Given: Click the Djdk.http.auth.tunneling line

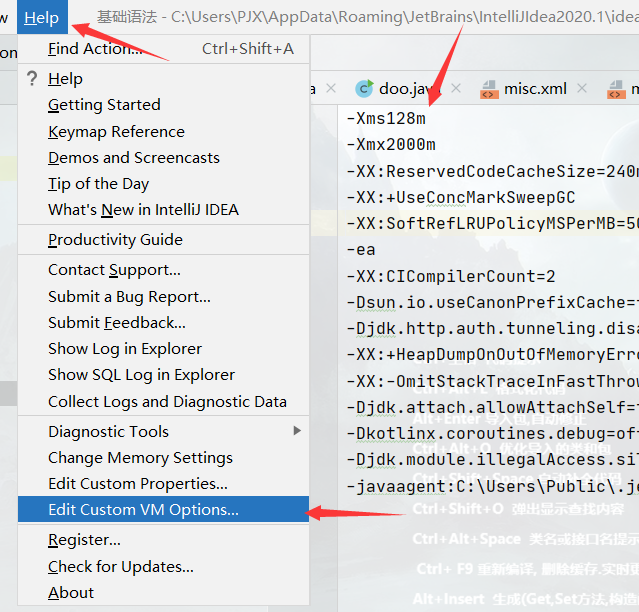Looking at the screenshot, I should point(492,328).
